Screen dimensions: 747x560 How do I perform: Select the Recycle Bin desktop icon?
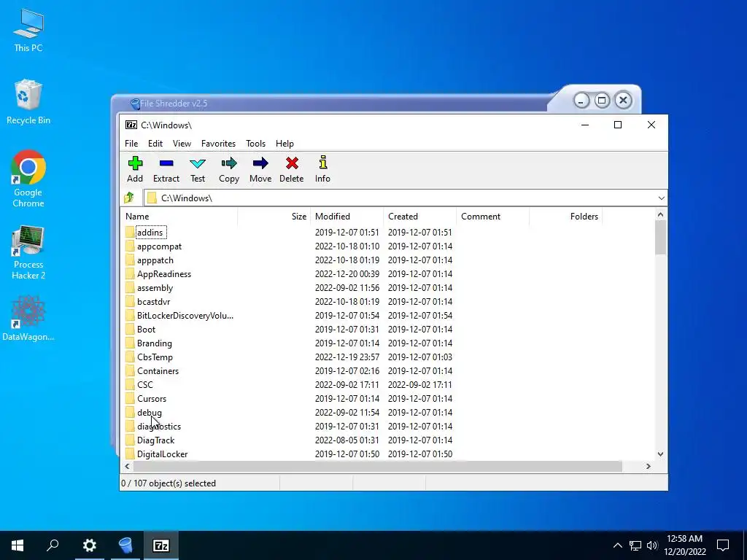[x=28, y=102]
